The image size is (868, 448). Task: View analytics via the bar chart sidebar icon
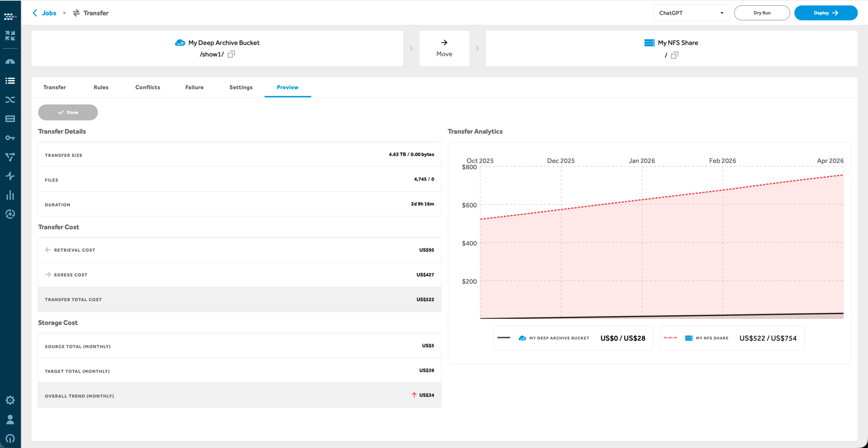(10, 195)
